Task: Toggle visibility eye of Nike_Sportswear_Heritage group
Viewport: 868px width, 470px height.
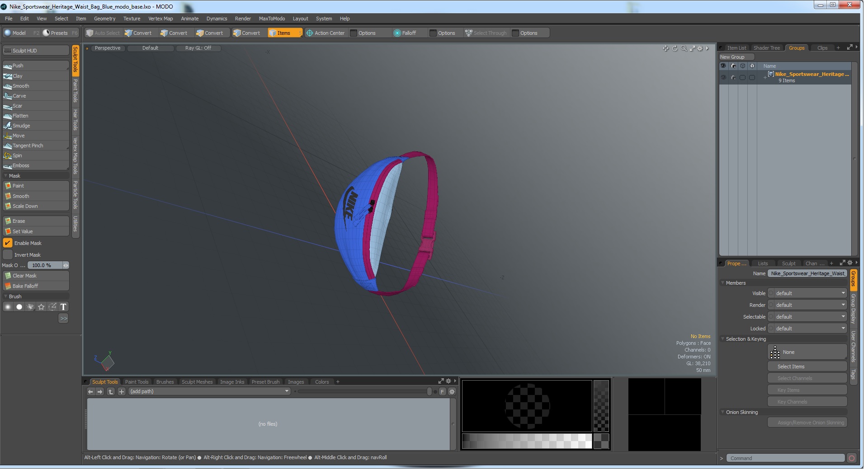Action: tap(723, 77)
